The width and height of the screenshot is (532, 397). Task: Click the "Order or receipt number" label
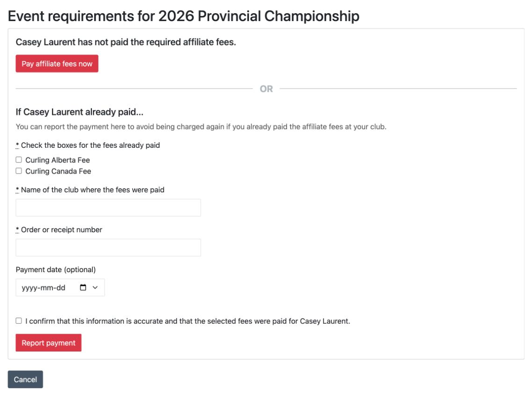click(61, 230)
